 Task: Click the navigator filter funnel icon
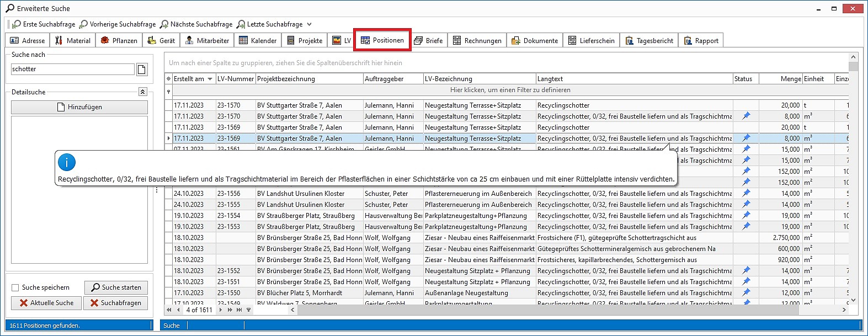point(248,310)
